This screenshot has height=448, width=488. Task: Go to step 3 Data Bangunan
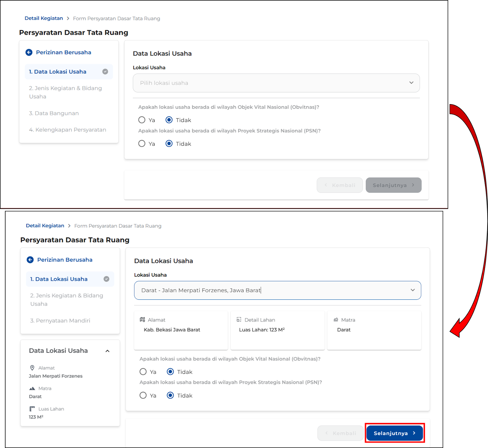(x=54, y=113)
